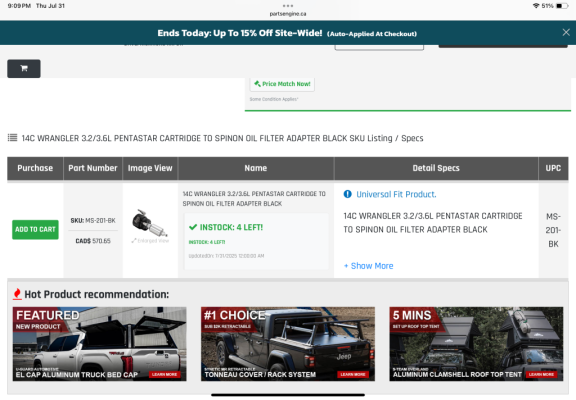Tap the partsengine.ca address bar
Viewport: 576px width, 400px height.
[288, 14]
